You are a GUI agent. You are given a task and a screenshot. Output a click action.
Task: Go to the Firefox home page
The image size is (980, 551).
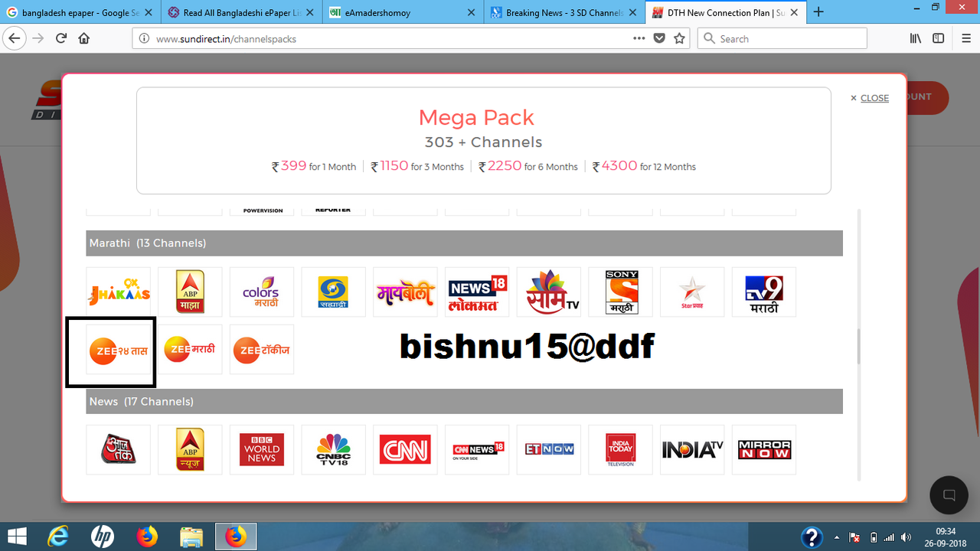coord(84,38)
